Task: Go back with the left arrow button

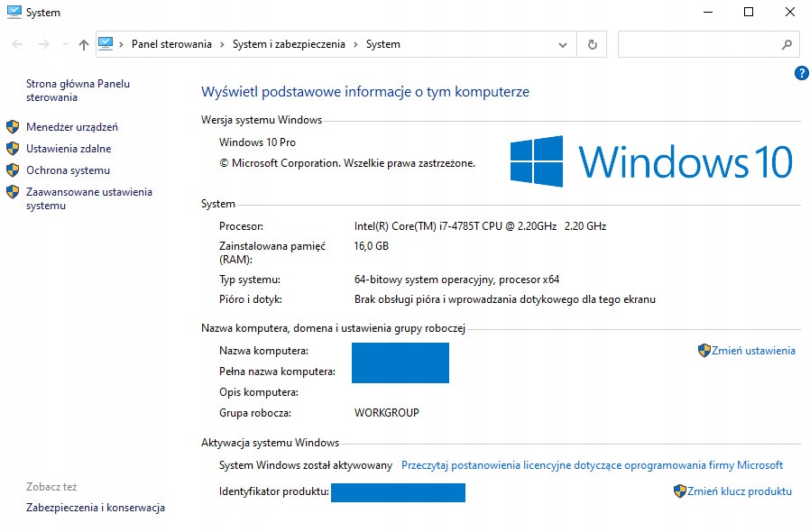Action: [x=17, y=44]
